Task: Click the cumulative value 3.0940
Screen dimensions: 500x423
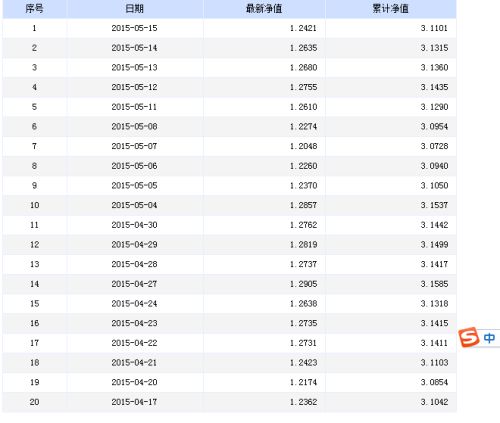Action: click(x=434, y=166)
